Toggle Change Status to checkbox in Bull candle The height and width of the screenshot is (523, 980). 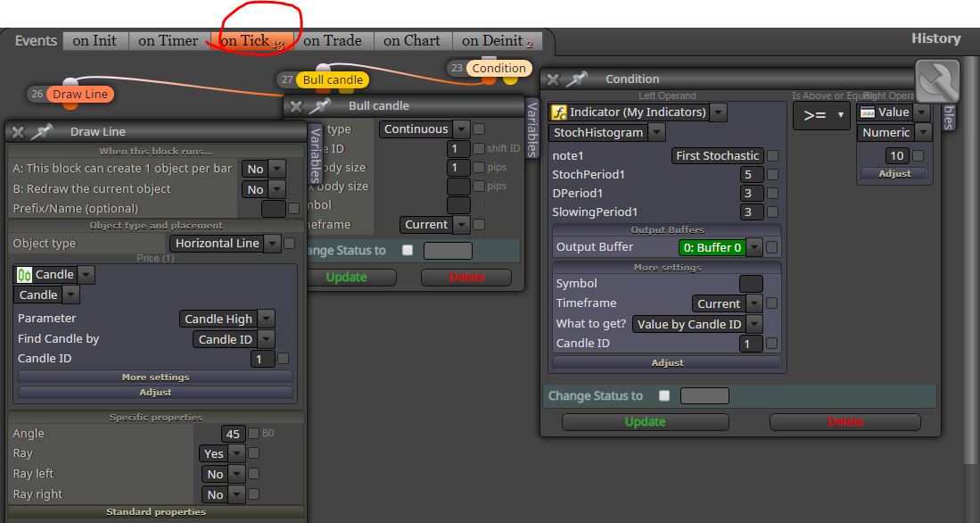pos(408,250)
